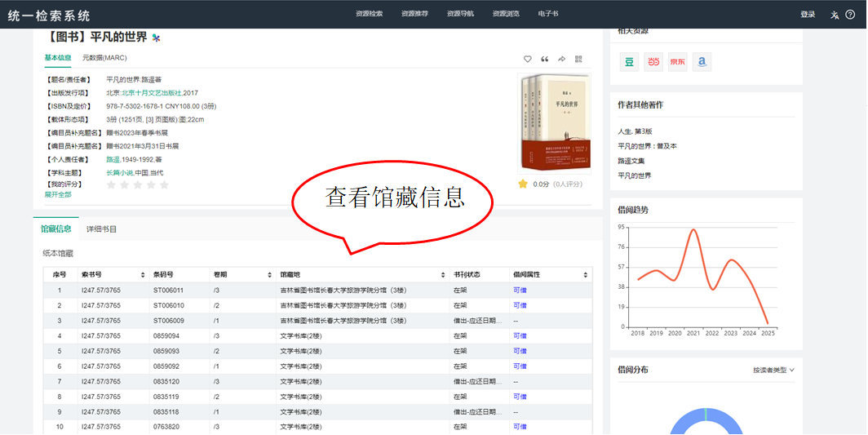Give five stars in 我的评分
The width and height of the screenshot is (868, 435).
pyautogui.click(x=165, y=184)
